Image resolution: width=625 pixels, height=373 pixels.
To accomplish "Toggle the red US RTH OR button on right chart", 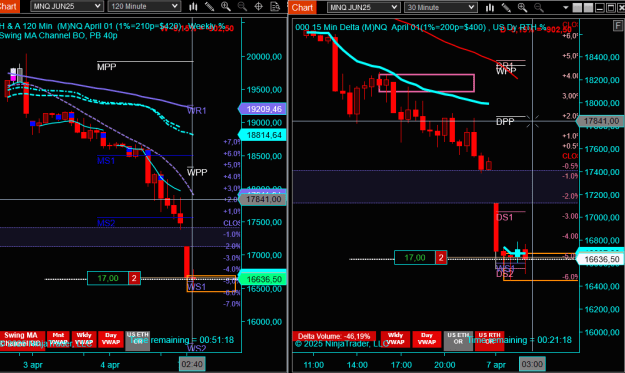I will coord(489,341).
